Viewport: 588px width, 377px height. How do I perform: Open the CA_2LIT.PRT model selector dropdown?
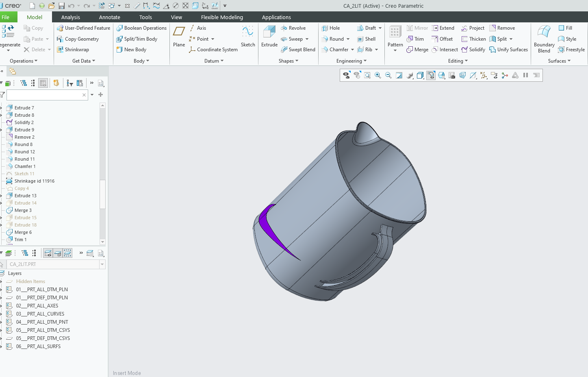click(102, 264)
